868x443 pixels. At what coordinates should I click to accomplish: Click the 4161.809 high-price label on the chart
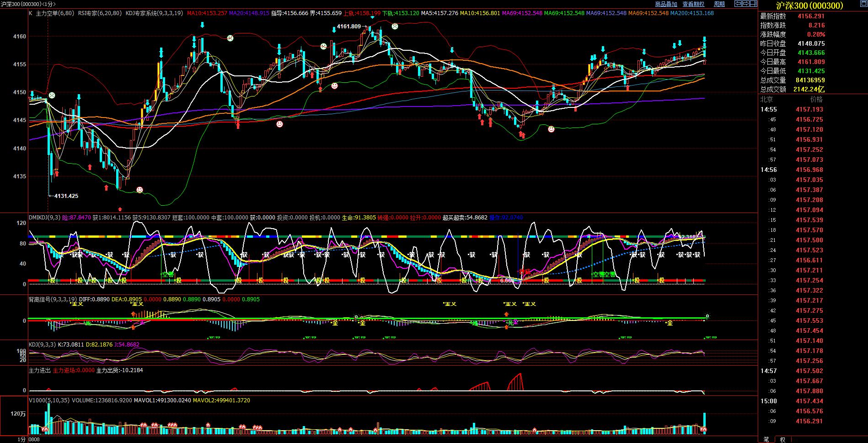pos(349,27)
